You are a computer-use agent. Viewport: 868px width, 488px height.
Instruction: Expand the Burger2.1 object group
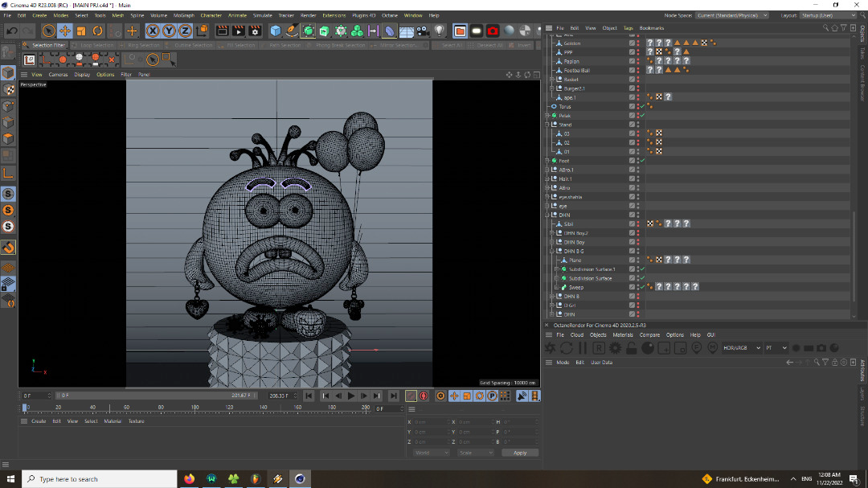coord(551,88)
